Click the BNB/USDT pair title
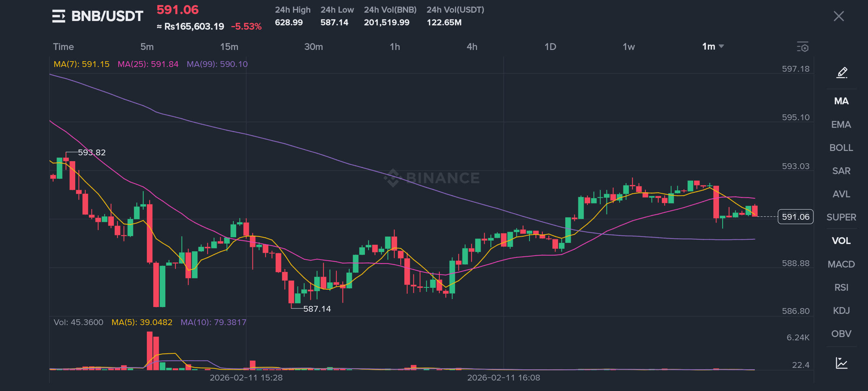 (107, 16)
